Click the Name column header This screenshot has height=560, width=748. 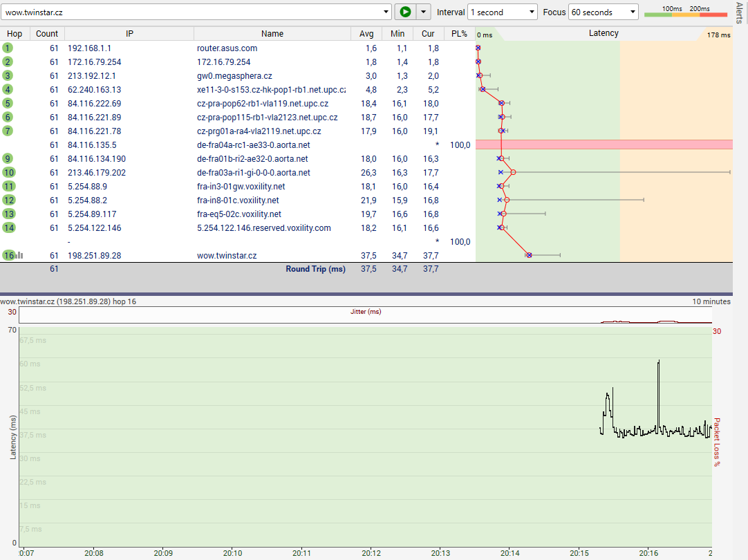pyautogui.click(x=272, y=34)
